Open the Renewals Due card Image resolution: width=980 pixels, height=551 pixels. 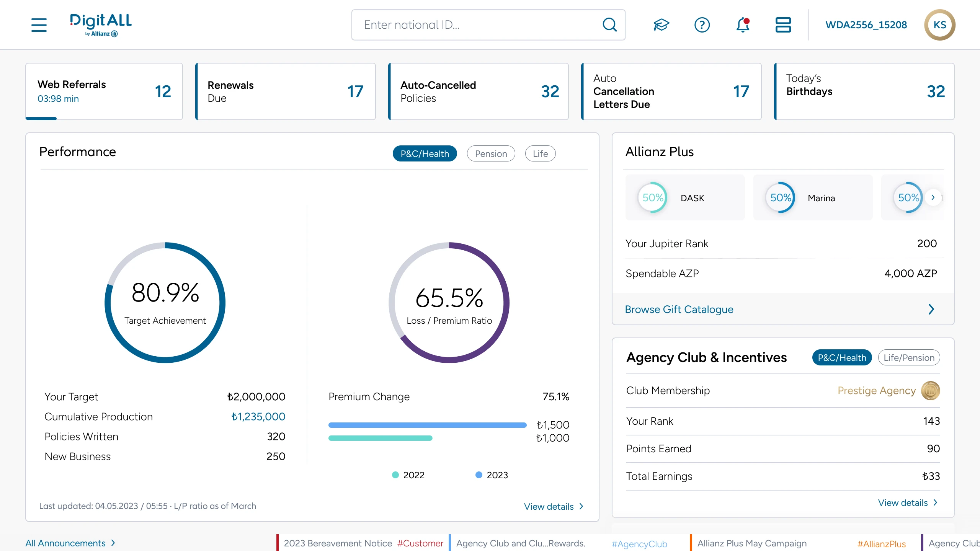[286, 91]
